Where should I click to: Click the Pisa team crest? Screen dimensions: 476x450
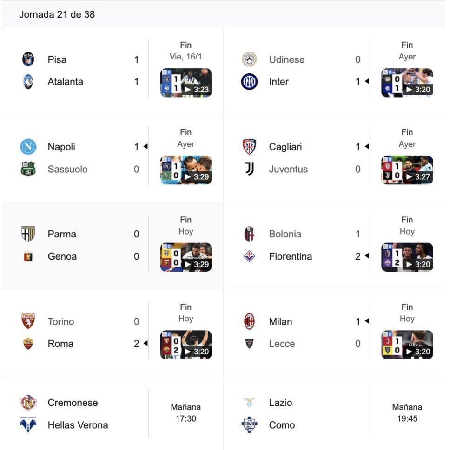click(28, 59)
